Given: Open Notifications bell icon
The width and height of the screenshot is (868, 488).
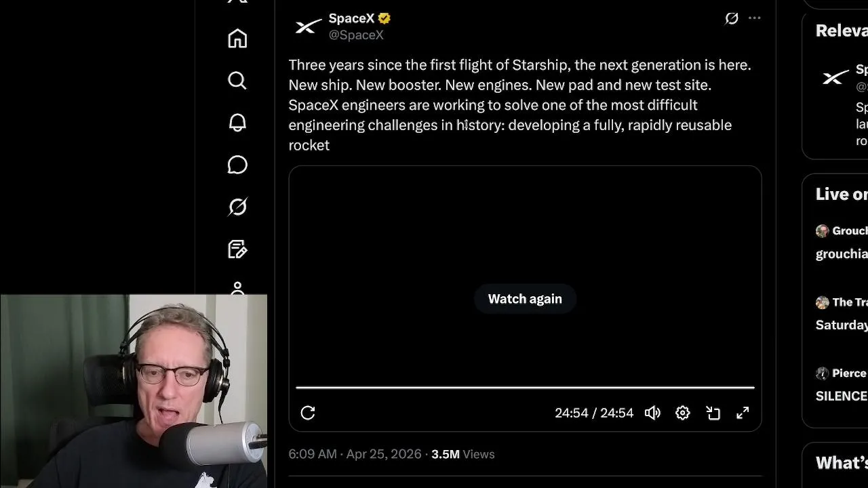Looking at the screenshot, I should (x=237, y=123).
